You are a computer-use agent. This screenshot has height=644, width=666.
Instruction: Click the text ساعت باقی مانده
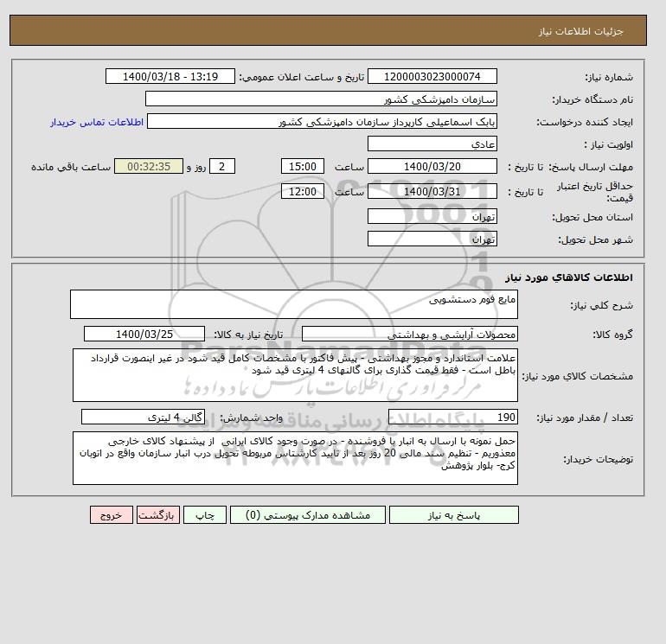tap(71, 167)
